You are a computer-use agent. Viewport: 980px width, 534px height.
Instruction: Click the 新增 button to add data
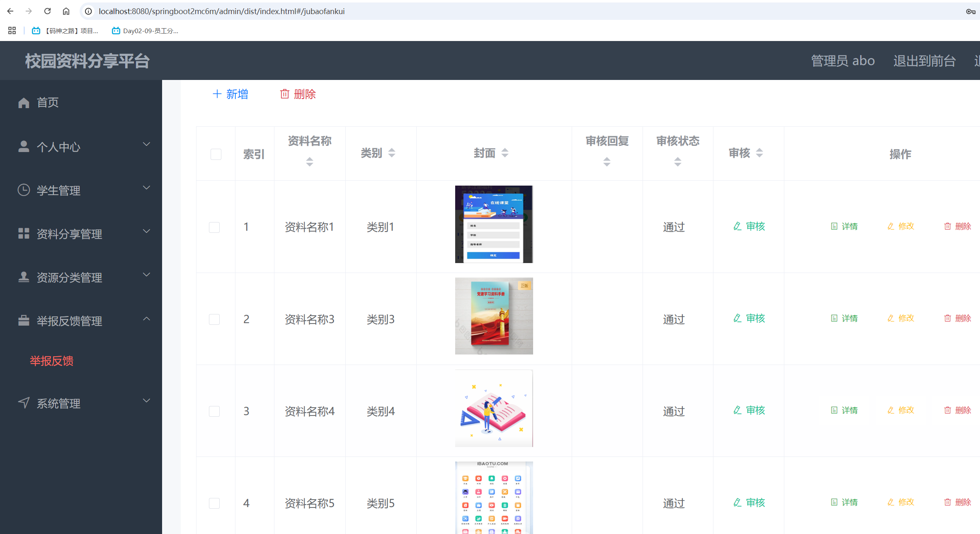click(230, 94)
